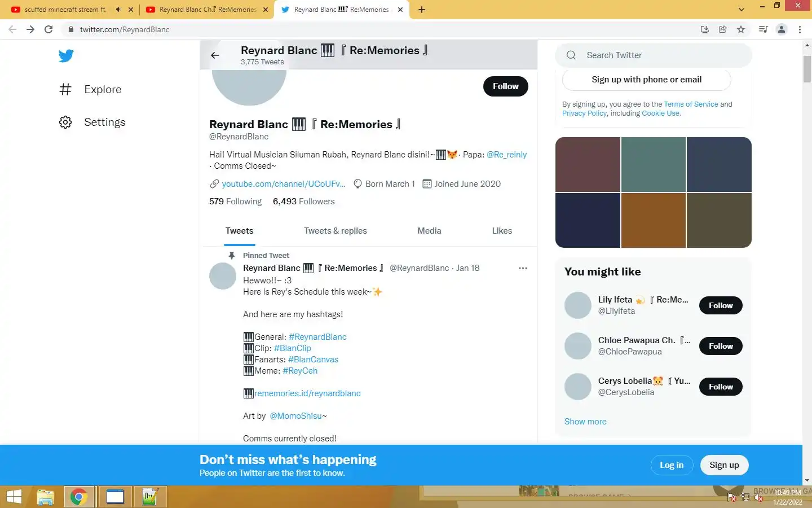Click the Chrome icon in the taskbar
Image resolution: width=812 pixels, height=508 pixels.
79,497
